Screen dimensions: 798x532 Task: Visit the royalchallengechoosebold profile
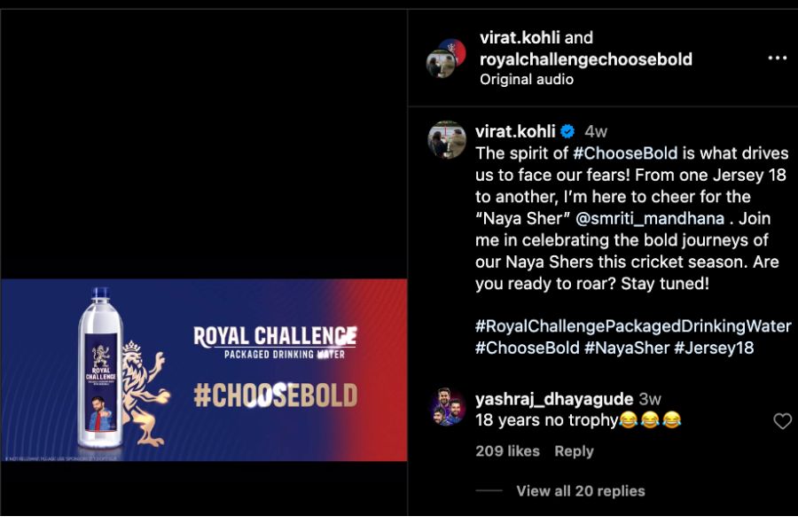coord(585,59)
